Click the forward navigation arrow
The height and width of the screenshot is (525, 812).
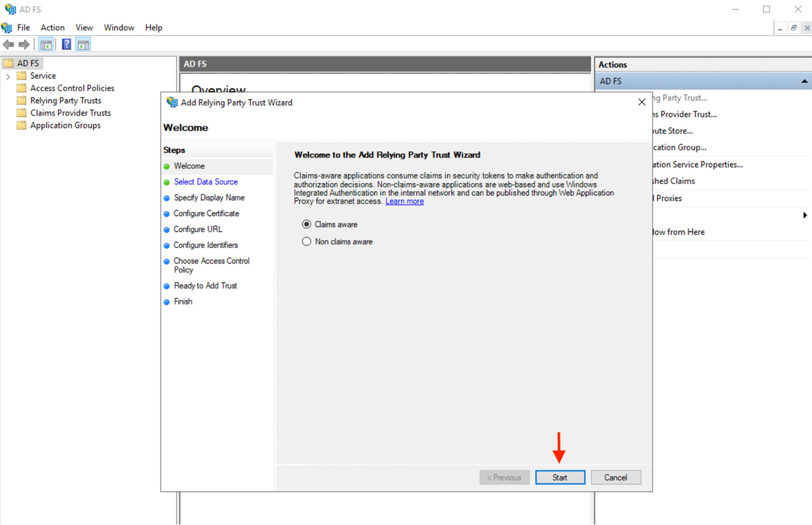click(x=24, y=44)
